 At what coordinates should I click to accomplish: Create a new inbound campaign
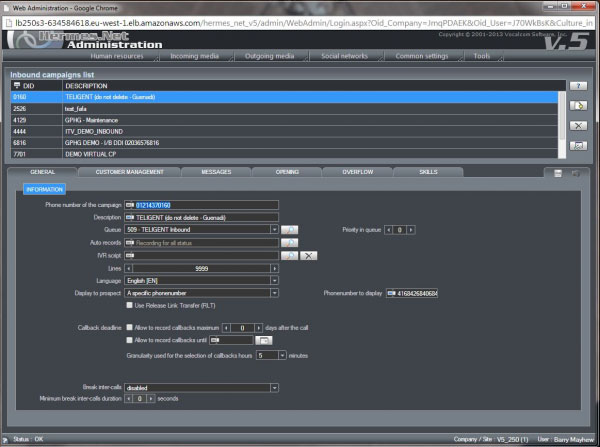pyautogui.click(x=578, y=106)
